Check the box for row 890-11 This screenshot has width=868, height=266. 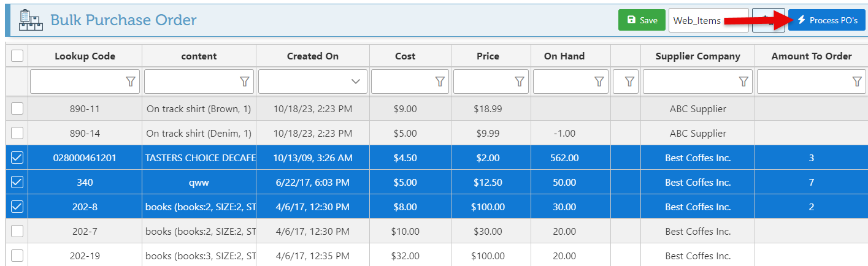click(x=17, y=108)
